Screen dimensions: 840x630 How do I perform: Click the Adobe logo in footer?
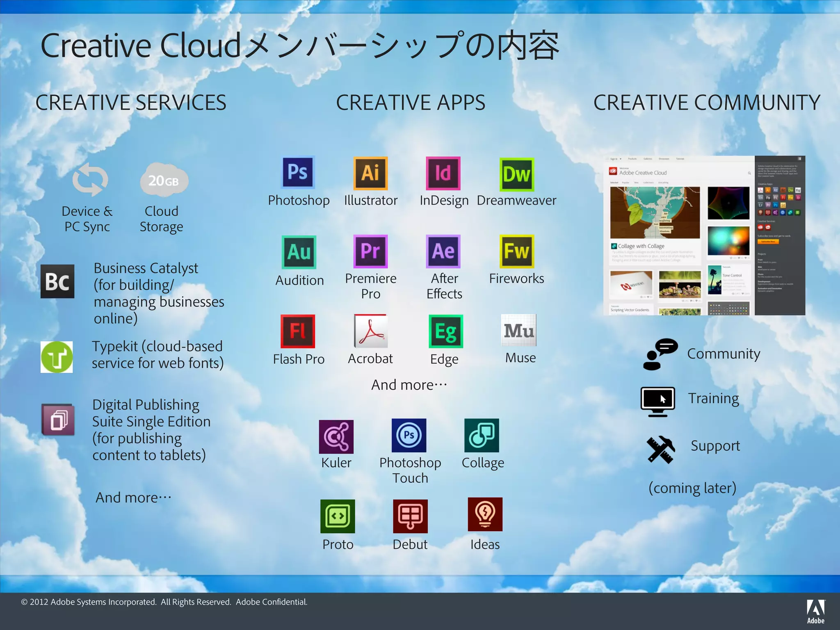816,612
